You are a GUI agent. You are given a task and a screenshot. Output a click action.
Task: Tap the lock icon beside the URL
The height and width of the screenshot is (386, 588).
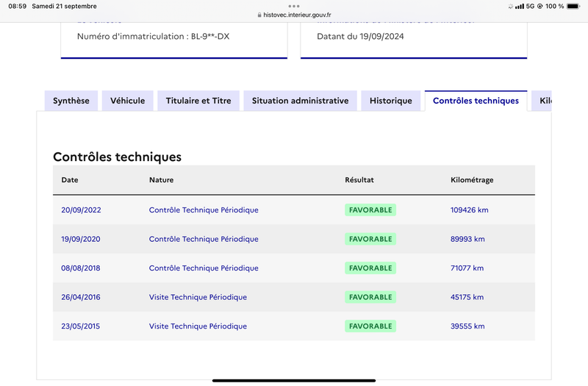[259, 15]
